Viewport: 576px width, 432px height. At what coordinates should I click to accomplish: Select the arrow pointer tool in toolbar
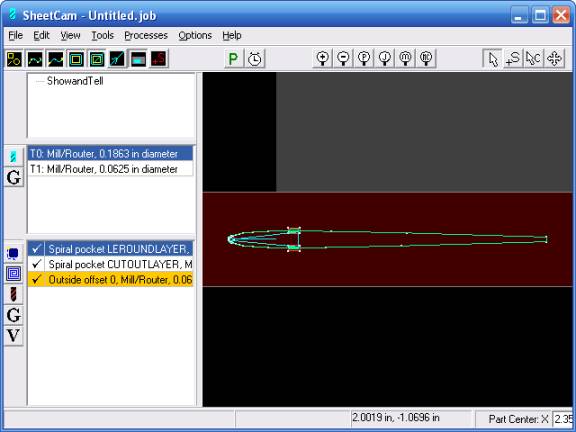492,59
